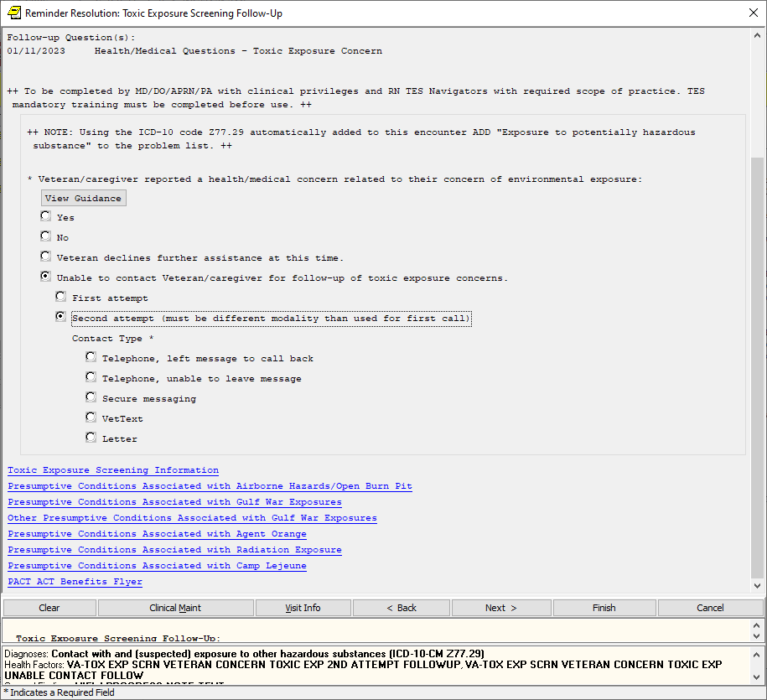The height and width of the screenshot is (700, 767).
Task: Open Camp Lejeune presumptive conditions link
Action: click(x=157, y=566)
